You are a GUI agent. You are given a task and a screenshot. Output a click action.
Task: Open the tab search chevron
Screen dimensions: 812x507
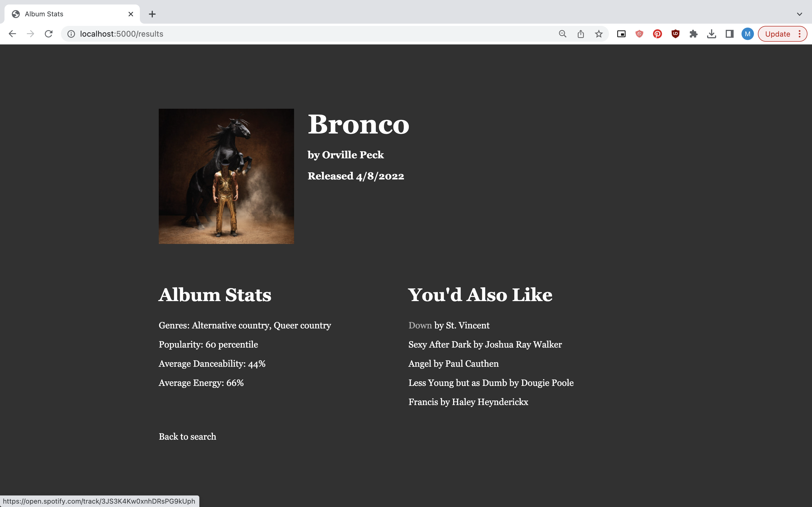(799, 14)
